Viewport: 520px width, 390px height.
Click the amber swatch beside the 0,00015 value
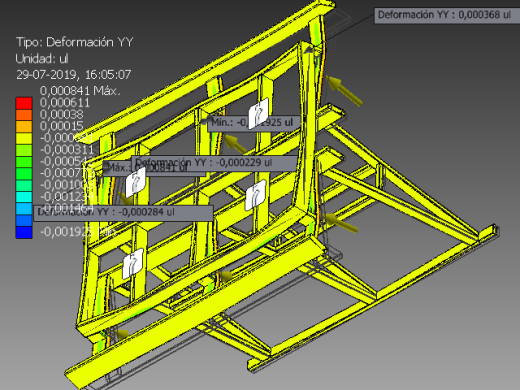[x=24, y=126]
